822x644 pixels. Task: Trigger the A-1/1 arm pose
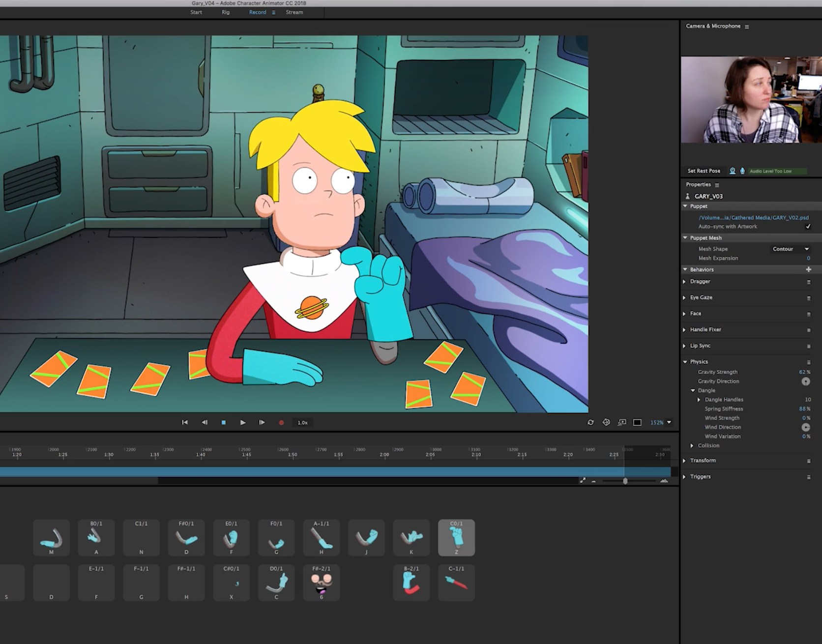tap(322, 538)
